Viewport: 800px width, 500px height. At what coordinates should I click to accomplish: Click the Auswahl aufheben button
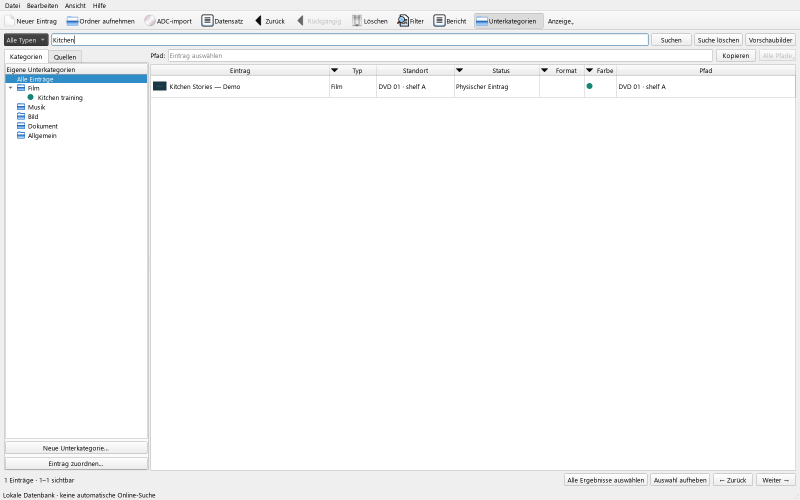click(680, 480)
